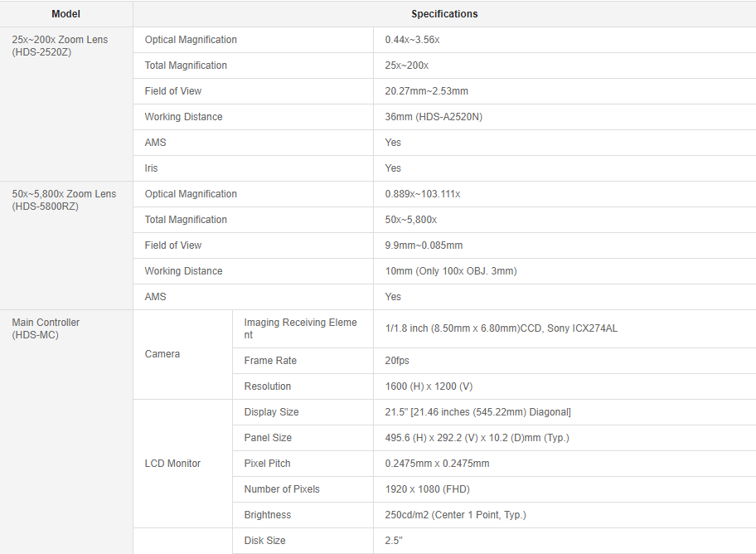The image size is (756, 554).
Task: Click the Camera category cell
Action: click(x=162, y=354)
